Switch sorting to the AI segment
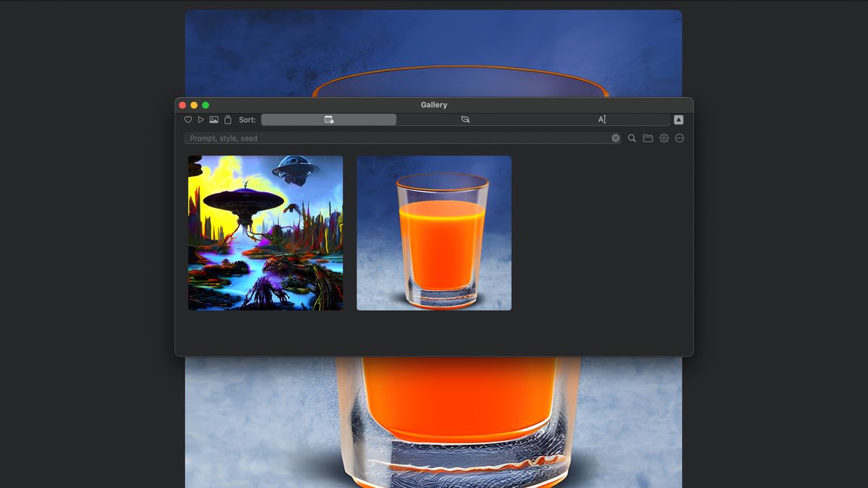Screen dimensions: 868x488 (602, 119)
